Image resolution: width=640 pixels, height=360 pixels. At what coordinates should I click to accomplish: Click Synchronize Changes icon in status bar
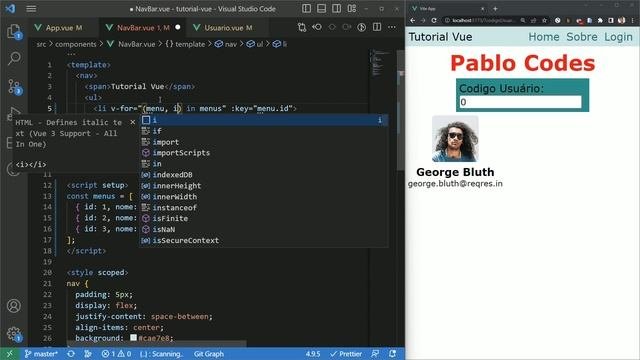click(71, 354)
